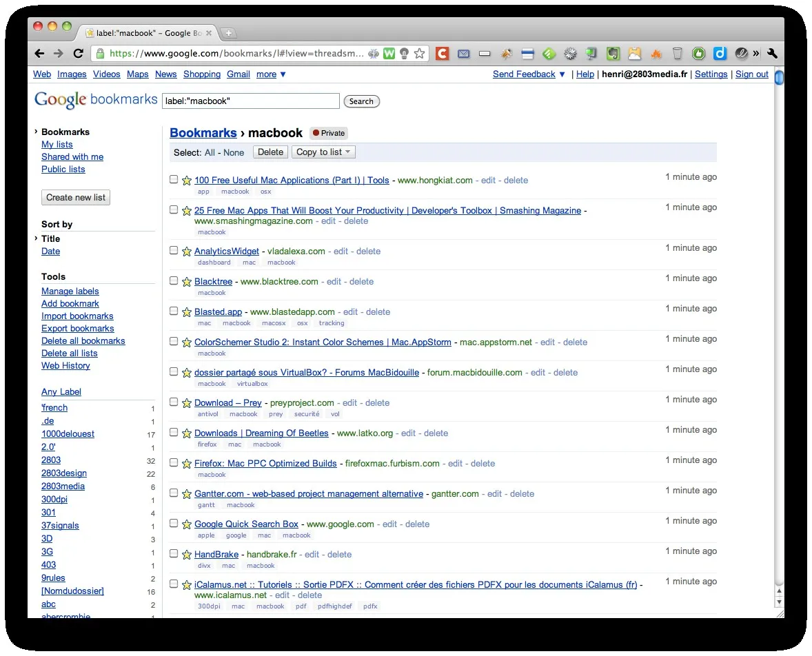The height and width of the screenshot is (656, 812).
Task: Click the virtualbox tag under dossier partagé
Action: (x=253, y=384)
